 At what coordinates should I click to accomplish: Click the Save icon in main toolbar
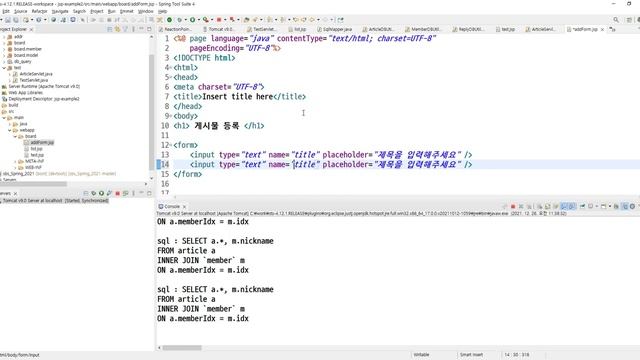8,20
